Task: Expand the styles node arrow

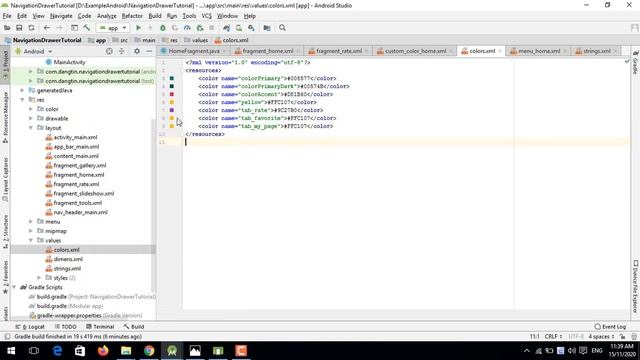Action: pos(40,278)
